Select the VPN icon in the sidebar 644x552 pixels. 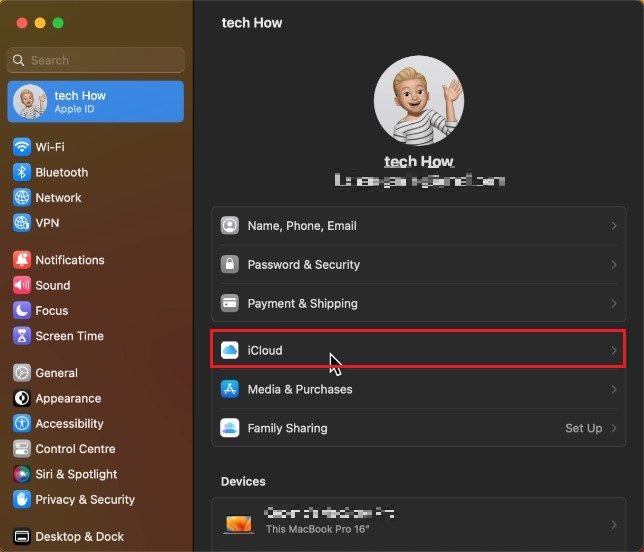click(x=22, y=223)
